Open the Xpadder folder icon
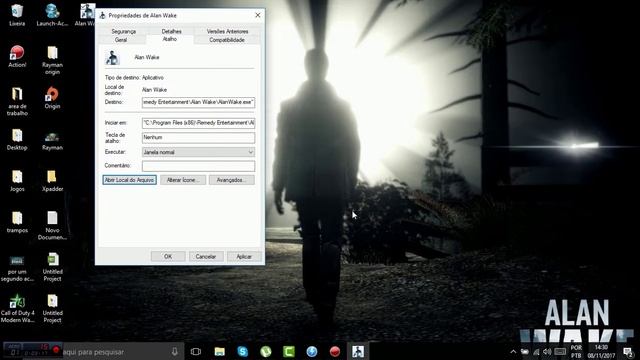This screenshot has width=640, height=360. 52,181
